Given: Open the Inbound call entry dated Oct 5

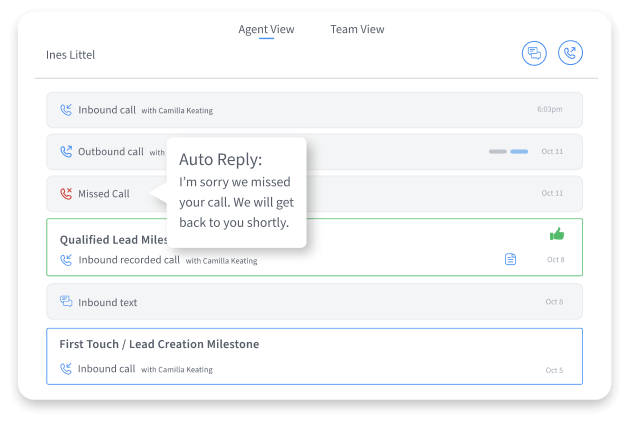Looking at the screenshot, I should [x=314, y=357].
